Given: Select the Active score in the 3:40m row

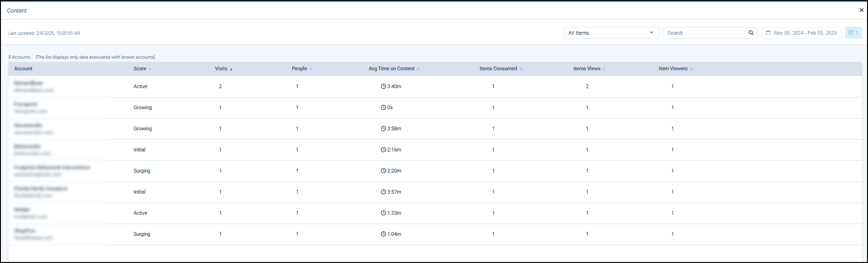Looking at the screenshot, I should tap(140, 86).
